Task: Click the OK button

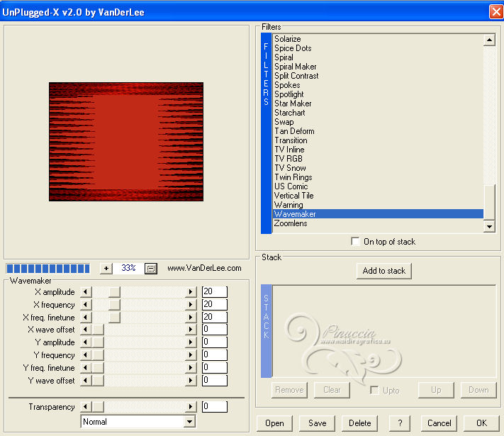Action: pyautogui.click(x=481, y=423)
